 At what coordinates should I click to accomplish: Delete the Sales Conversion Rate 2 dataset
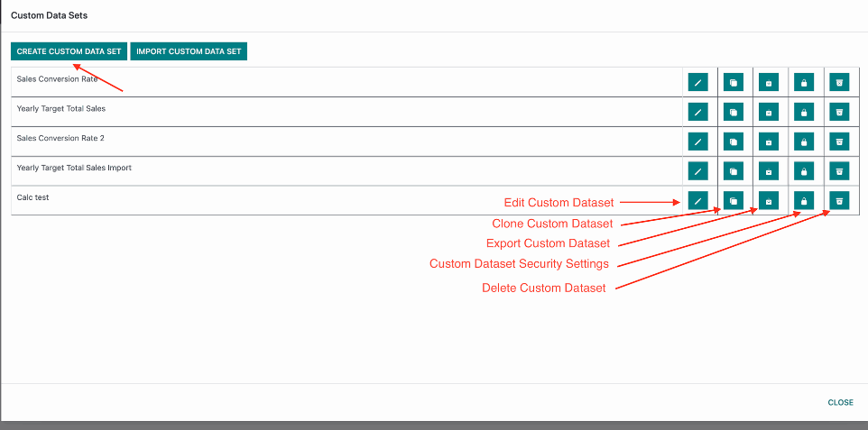click(839, 142)
